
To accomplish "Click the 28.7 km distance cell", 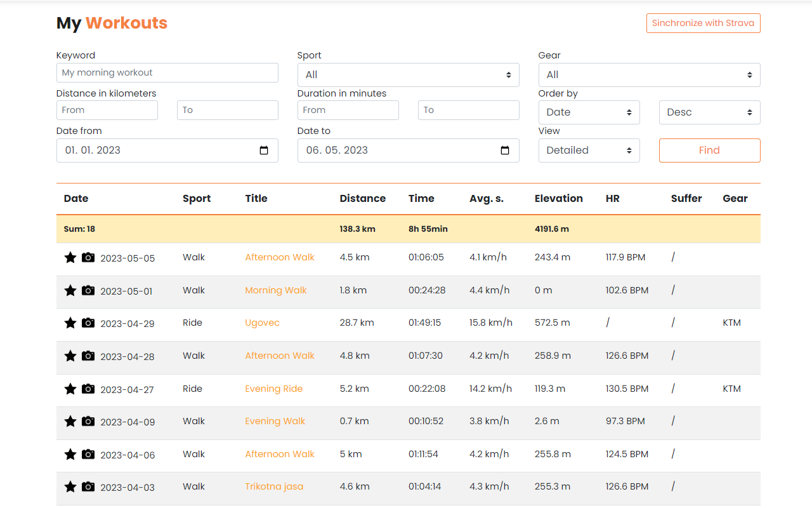I will coord(357,323).
